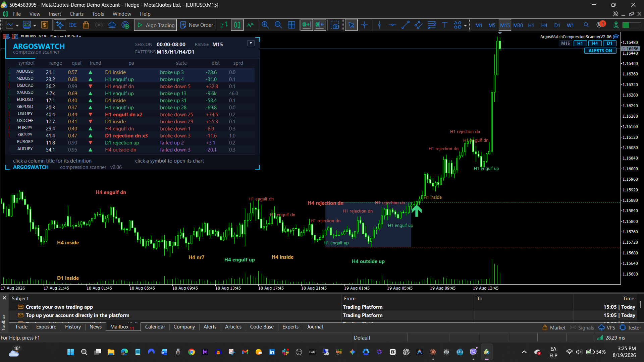This screenshot has width=644, height=362.
Task: Draw a horizontal line
Action: coord(392,25)
